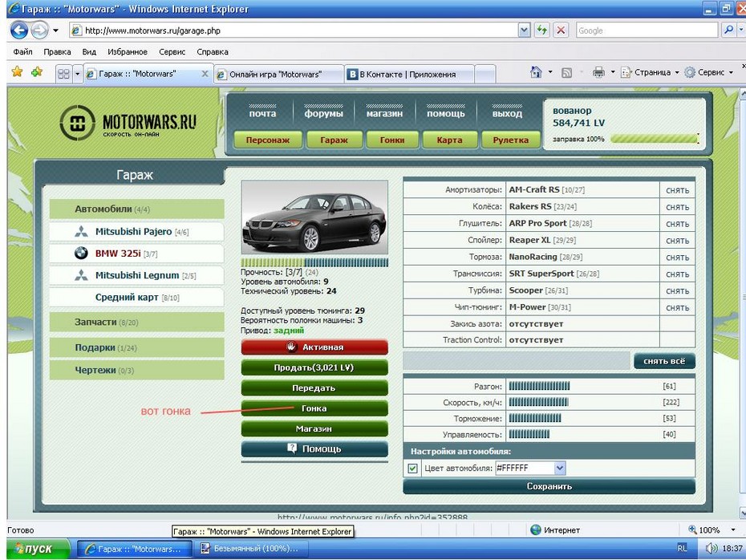
Task: Select Mitsubishi Pajero in the car list
Action: [137, 232]
